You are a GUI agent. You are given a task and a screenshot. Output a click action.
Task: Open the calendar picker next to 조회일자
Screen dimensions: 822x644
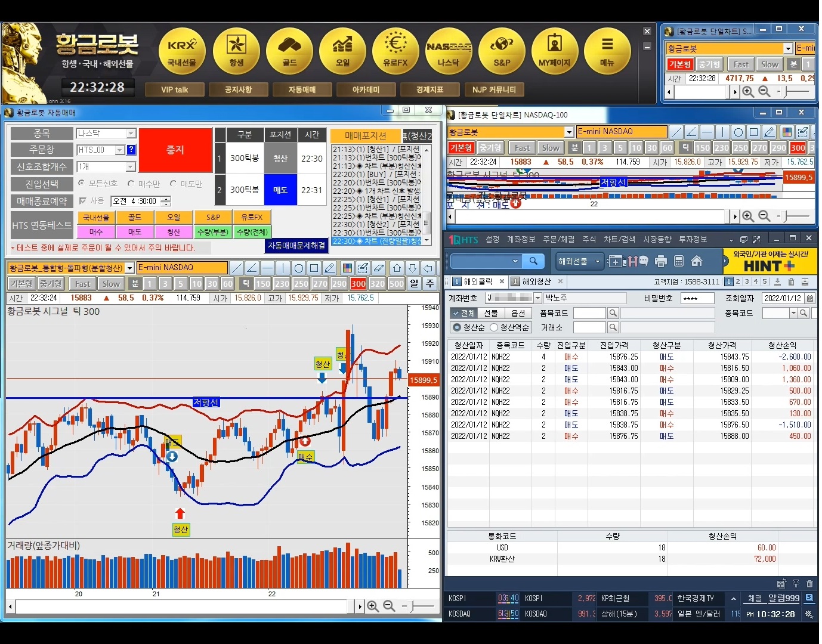[x=810, y=298]
